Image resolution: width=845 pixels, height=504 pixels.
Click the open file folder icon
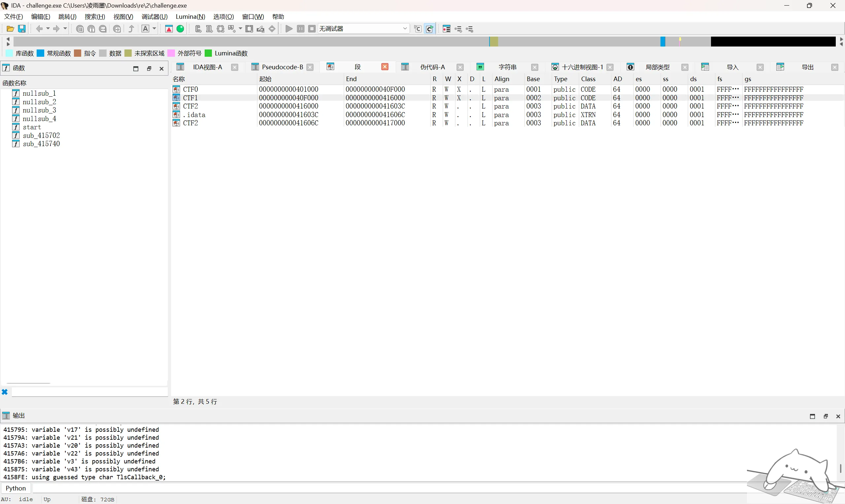tap(10, 29)
